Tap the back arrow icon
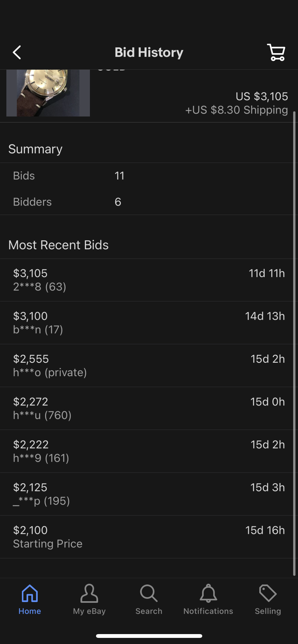This screenshot has width=298, height=644. (17, 52)
